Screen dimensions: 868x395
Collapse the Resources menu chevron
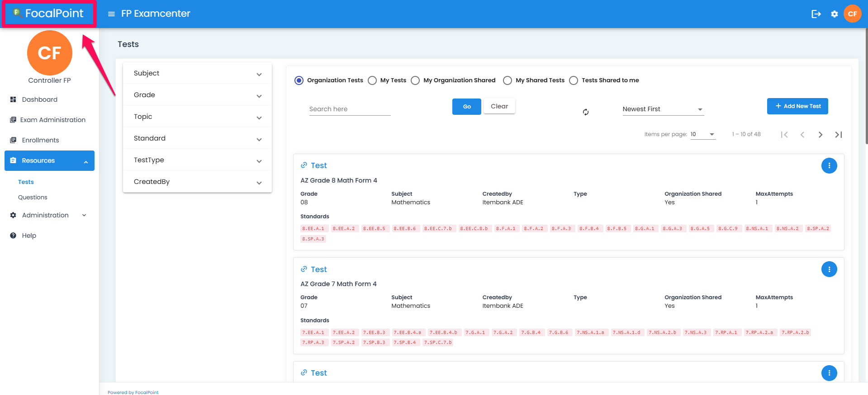[x=86, y=161]
